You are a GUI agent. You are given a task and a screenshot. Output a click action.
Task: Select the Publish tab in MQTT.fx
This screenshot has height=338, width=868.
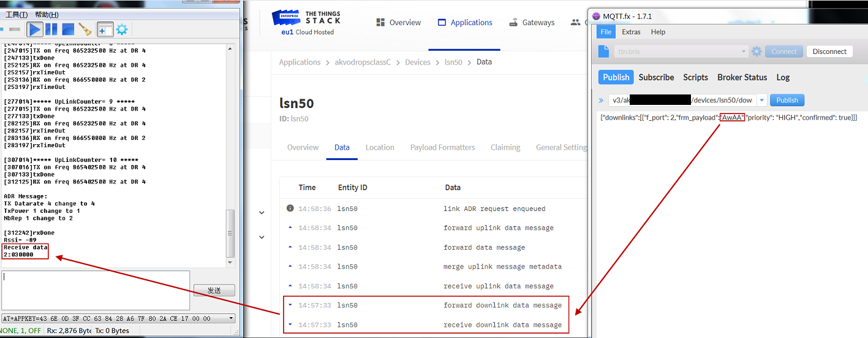click(616, 77)
